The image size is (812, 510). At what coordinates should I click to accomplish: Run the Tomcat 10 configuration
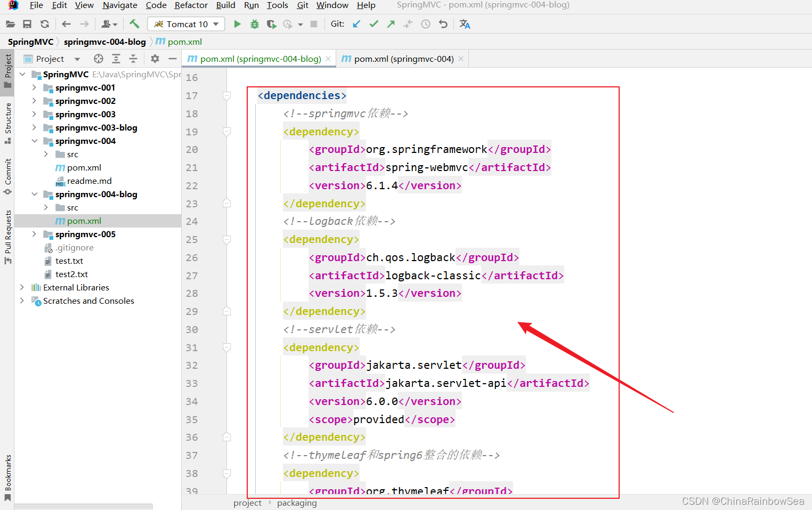(x=237, y=24)
